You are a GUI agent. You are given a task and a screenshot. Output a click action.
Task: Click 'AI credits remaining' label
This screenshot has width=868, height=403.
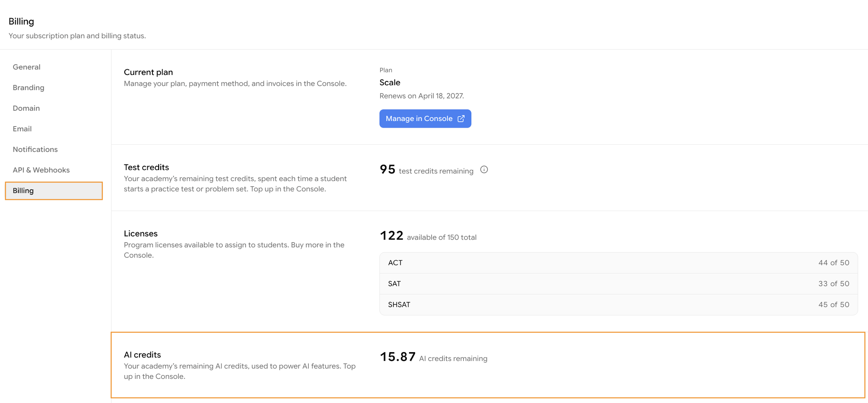453,358
